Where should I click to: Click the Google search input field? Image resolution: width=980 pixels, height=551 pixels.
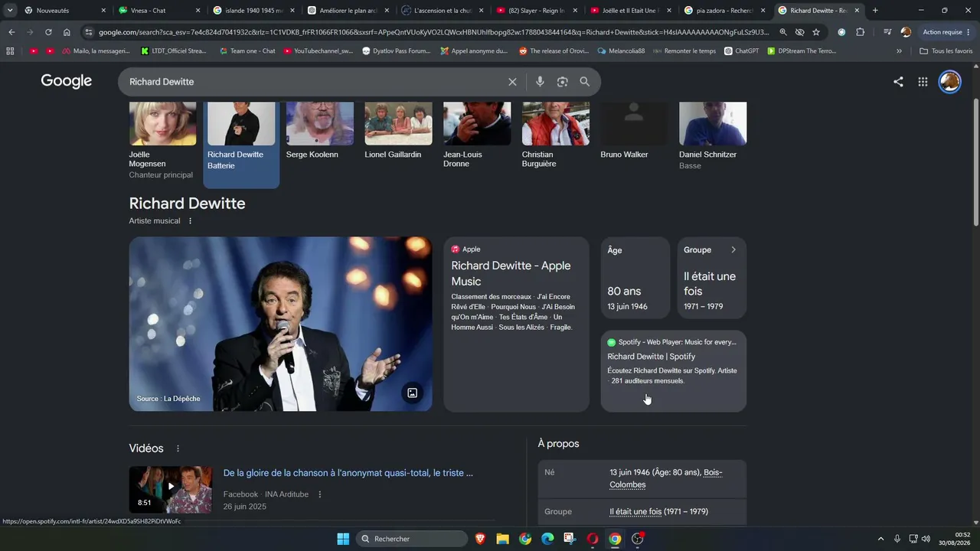point(314,82)
